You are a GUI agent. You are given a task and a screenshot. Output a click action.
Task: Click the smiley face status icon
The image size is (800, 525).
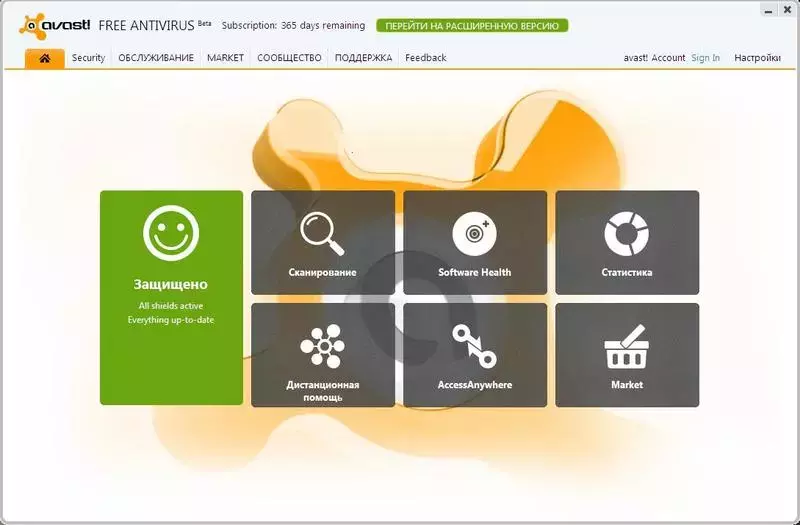171,233
